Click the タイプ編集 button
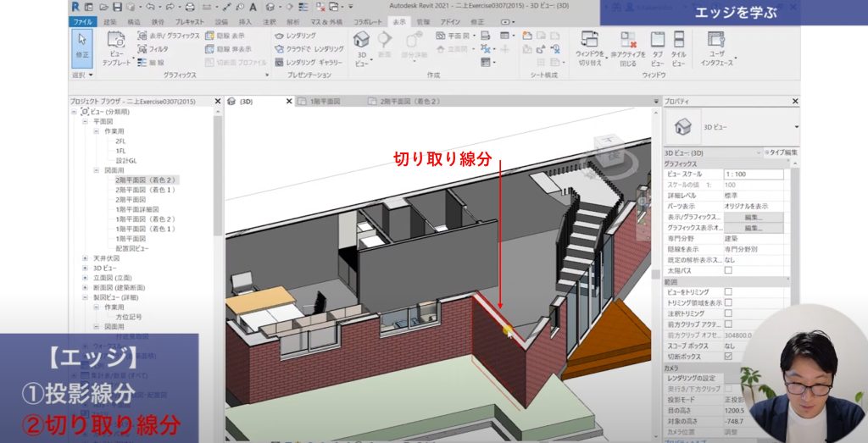The width and height of the screenshot is (868, 443). coord(781,152)
